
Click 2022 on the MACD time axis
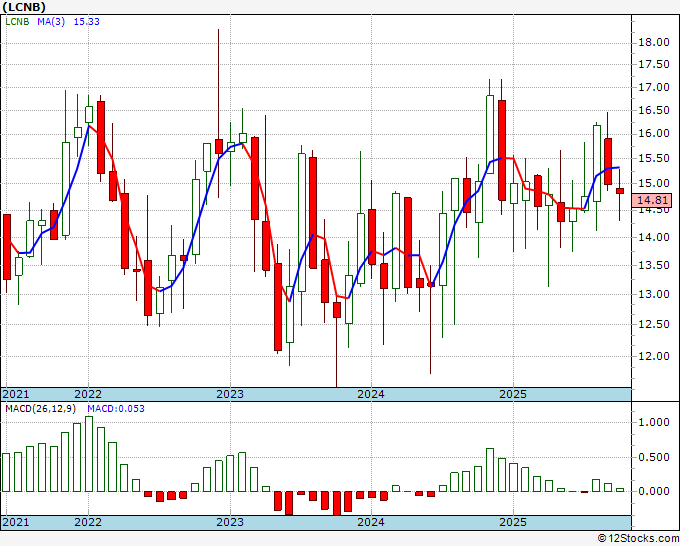pos(88,522)
